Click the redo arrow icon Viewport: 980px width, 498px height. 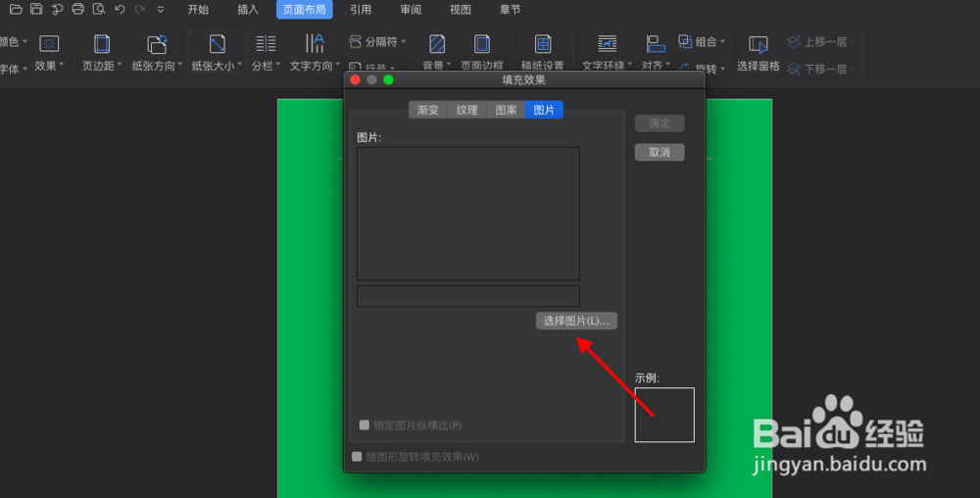140,9
